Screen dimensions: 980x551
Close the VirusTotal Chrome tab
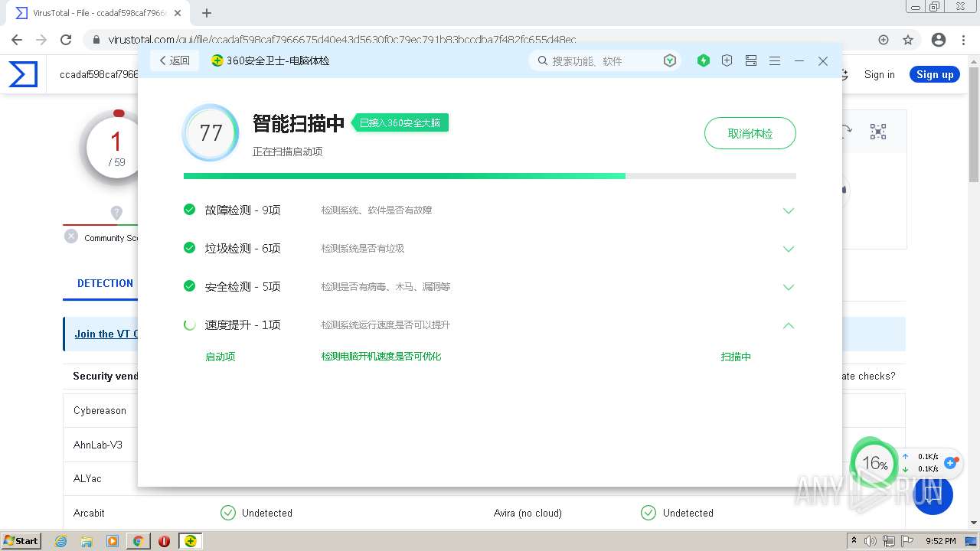(178, 13)
